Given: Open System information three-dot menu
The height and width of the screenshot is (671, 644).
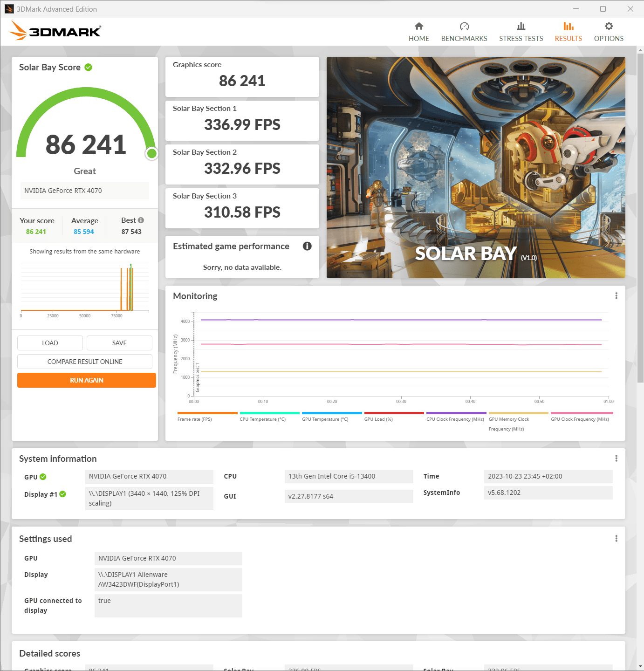Looking at the screenshot, I should tap(616, 459).
